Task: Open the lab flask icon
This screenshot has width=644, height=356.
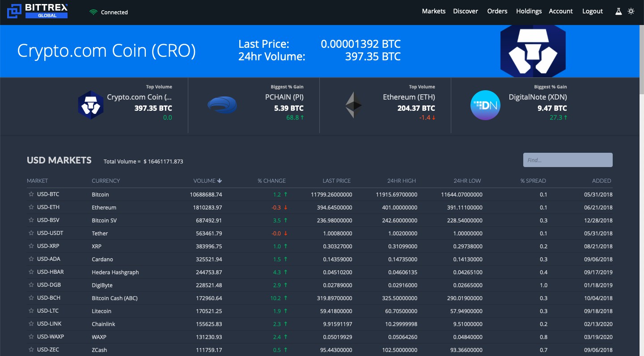Action: tap(619, 11)
